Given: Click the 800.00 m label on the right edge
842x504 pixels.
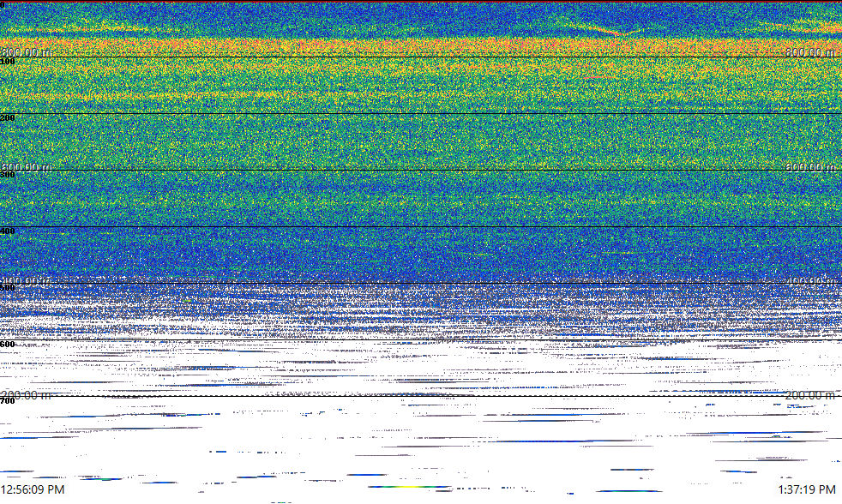Looking at the screenshot, I should 810,52.
